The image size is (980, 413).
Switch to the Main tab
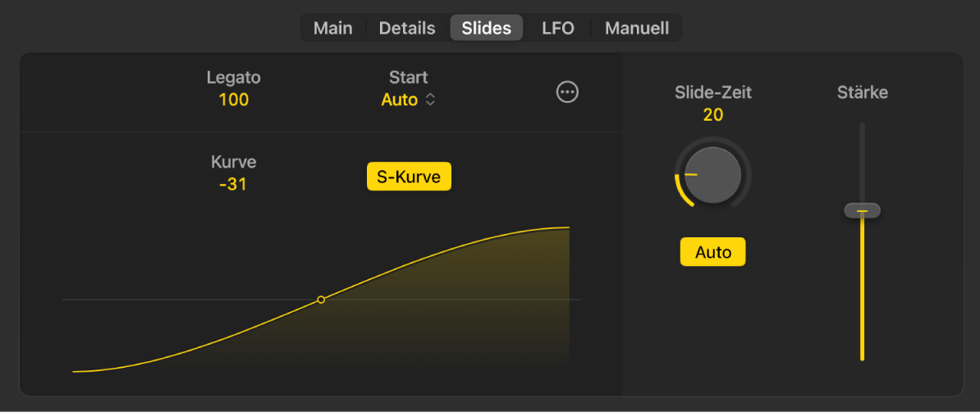pyautogui.click(x=333, y=28)
